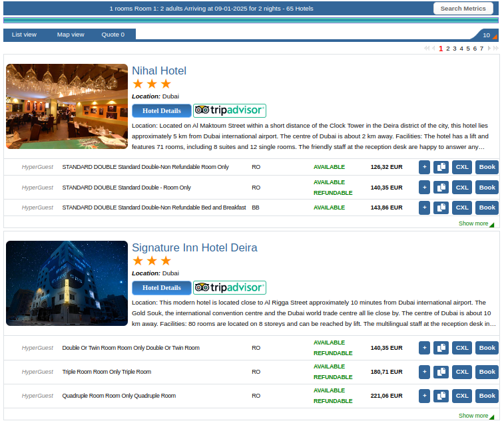The image size is (504, 423).
Task: Open Hotel Details for Signature Inn Hotel Deira
Action: [162, 288]
